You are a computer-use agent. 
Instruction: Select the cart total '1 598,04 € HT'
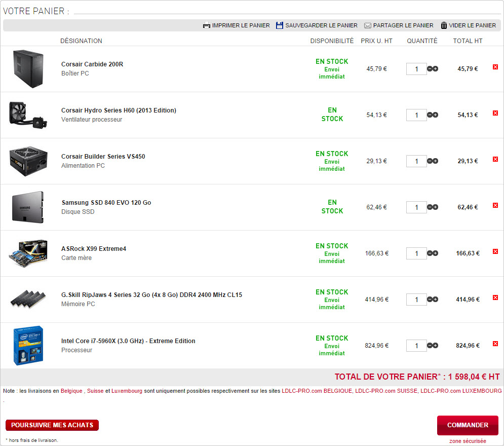click(x=474, y=377)
